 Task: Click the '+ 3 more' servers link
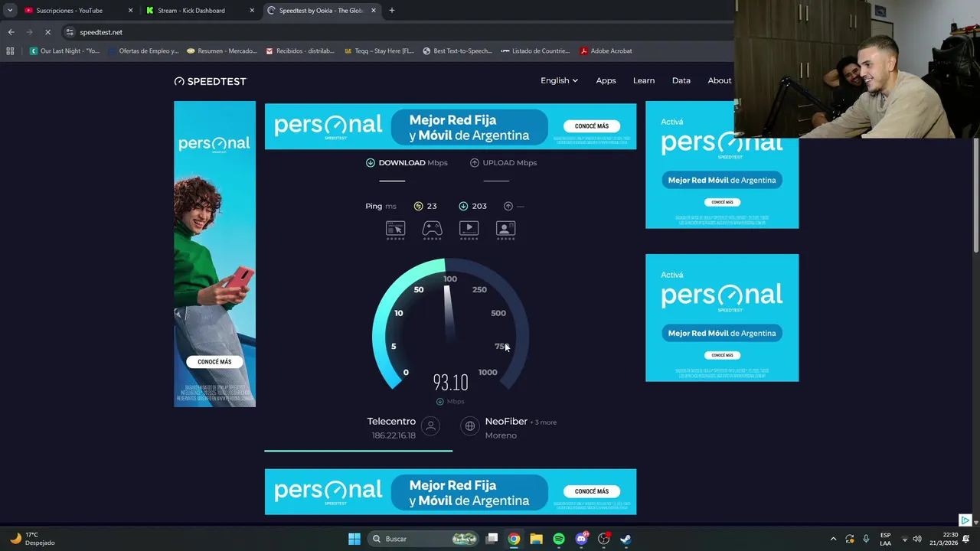544,422
